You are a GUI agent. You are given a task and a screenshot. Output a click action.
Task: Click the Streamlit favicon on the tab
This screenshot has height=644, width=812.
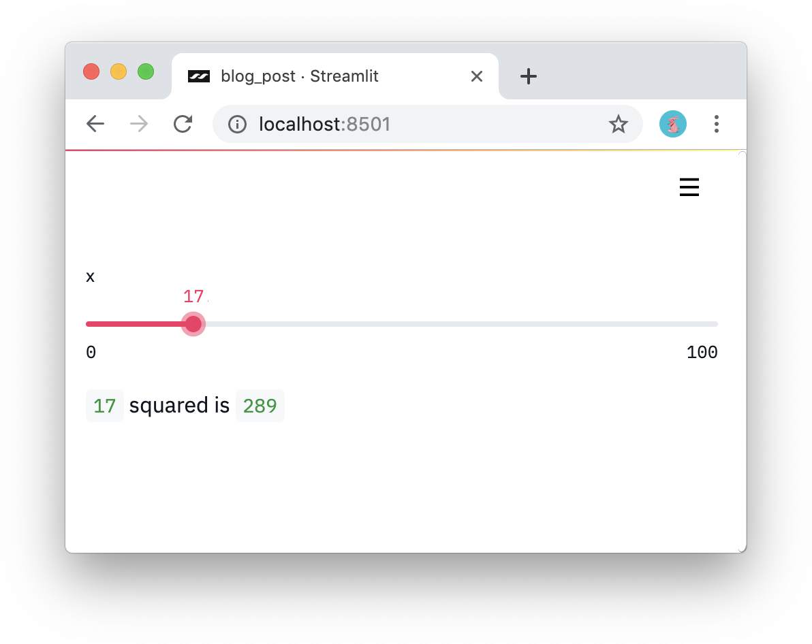click(198, 77)
